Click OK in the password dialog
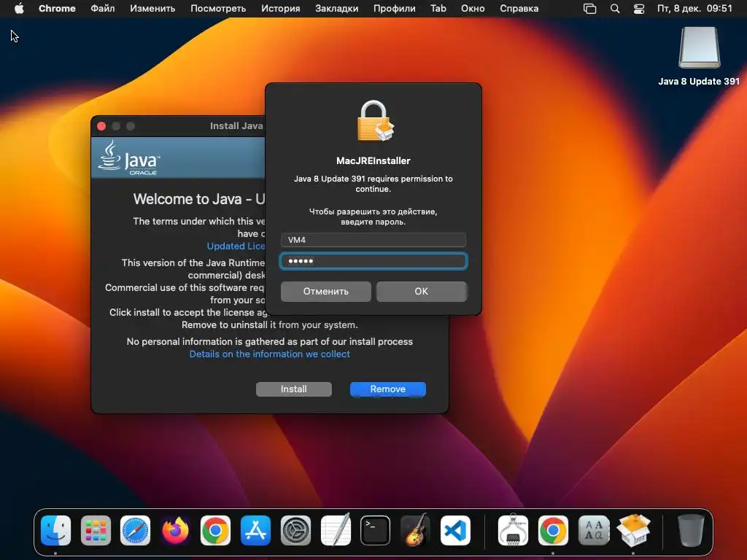747x560 pixels. [x=421, y=292]
